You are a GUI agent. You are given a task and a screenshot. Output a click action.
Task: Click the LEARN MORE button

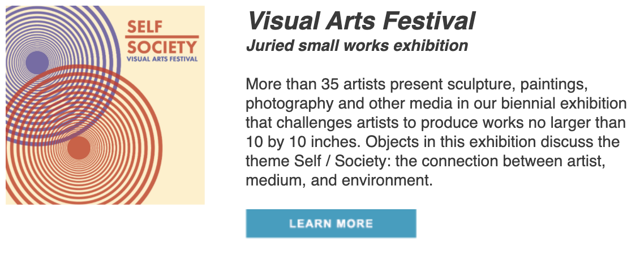click(330, 224)
